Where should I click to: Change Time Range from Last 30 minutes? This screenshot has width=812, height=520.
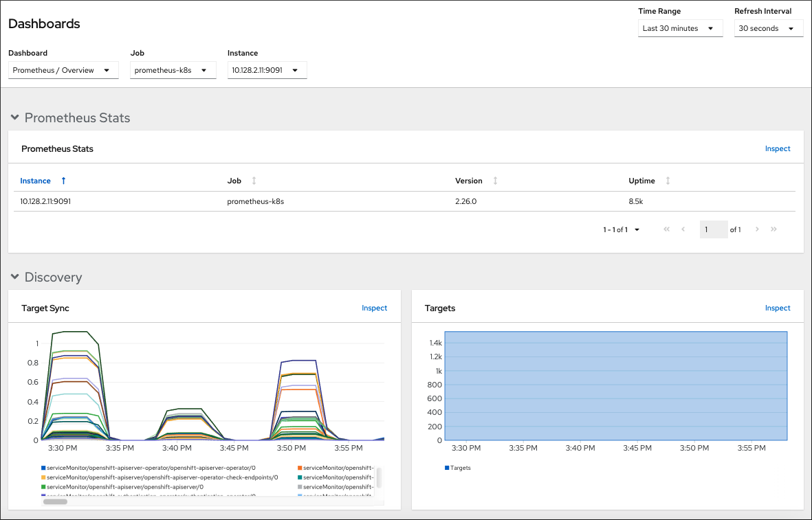(680, 29)
